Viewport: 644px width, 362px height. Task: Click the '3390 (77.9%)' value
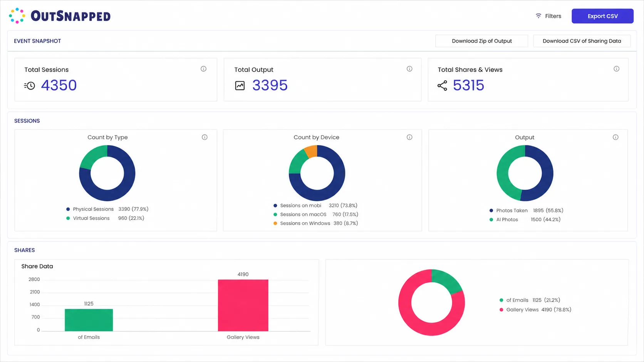pyautogui.click(x=133, y=209)
